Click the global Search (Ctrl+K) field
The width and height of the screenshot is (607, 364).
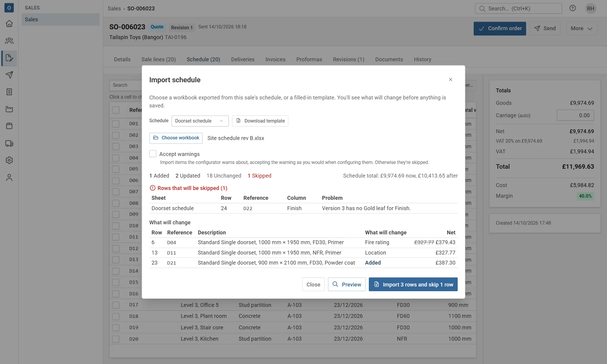(518, 9)
